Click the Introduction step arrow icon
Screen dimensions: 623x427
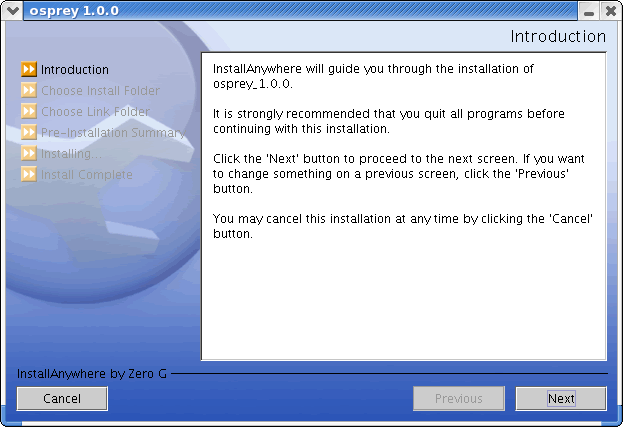pos(29,70)
